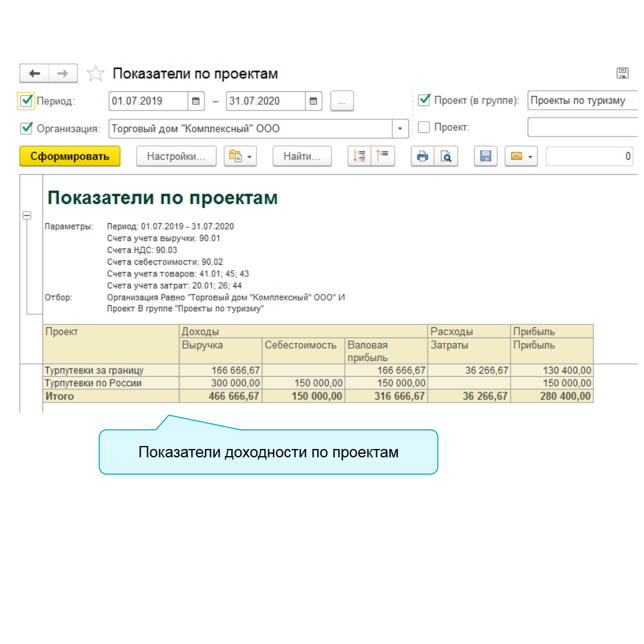644x644 pixels.
Task: Print the report with printer icon
Action: (423, 156)
